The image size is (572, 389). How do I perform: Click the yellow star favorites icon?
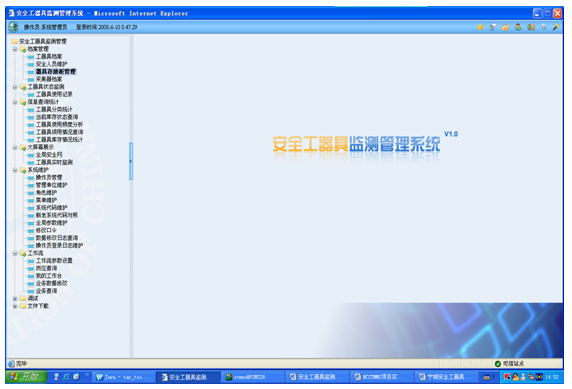tap(480, 27)
